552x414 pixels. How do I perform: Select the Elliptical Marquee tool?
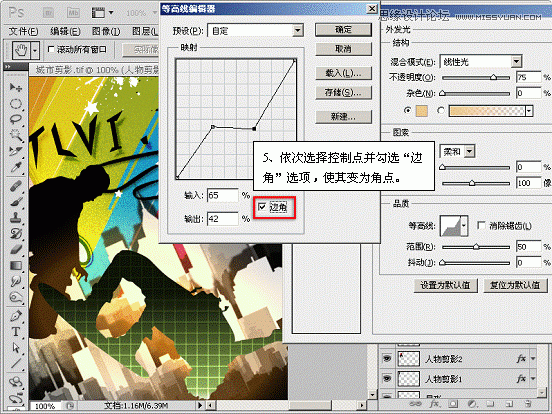(16, 104)
